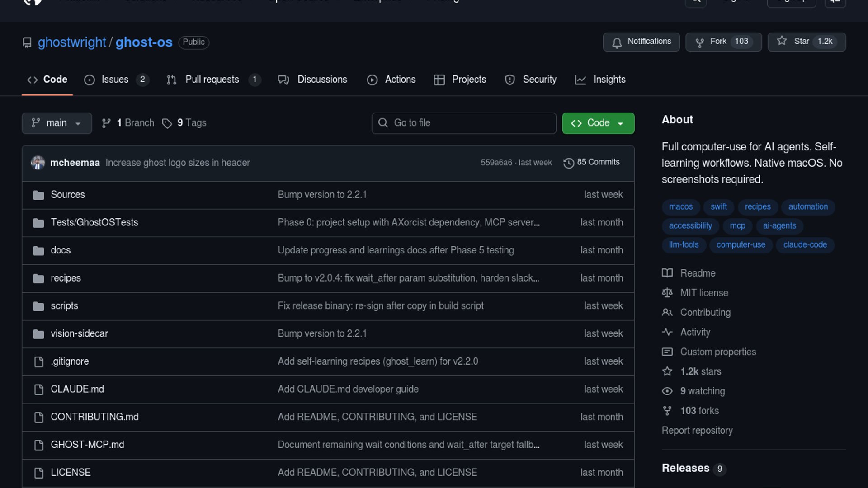Click the MIT license scales icon
This screenshot has height=488, width=868.
pyautogui.click(x=667, y=293)
